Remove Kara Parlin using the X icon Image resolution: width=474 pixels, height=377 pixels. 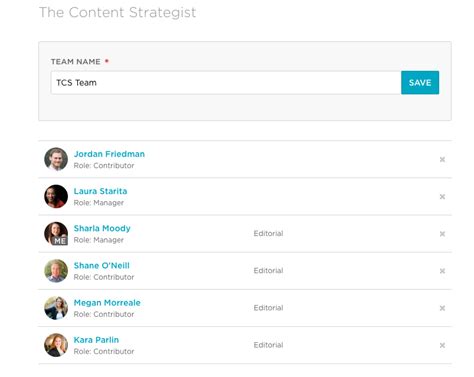tap(442, 345)
